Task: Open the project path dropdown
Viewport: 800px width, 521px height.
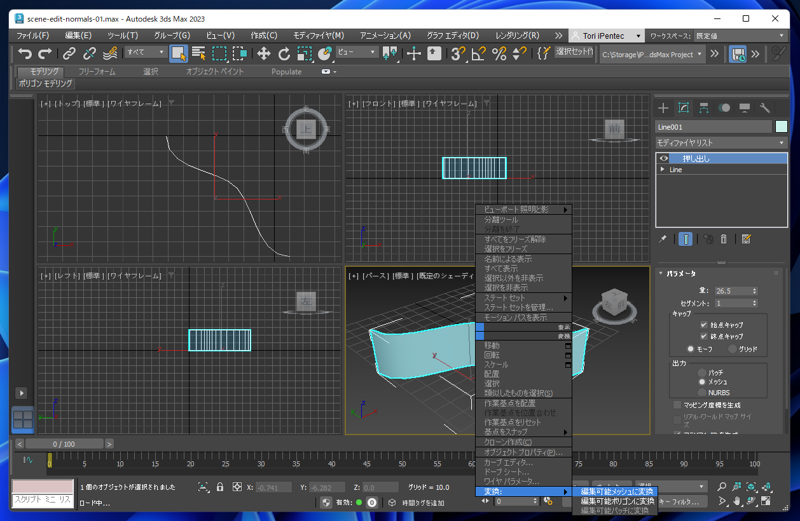Action: [652, 54]
